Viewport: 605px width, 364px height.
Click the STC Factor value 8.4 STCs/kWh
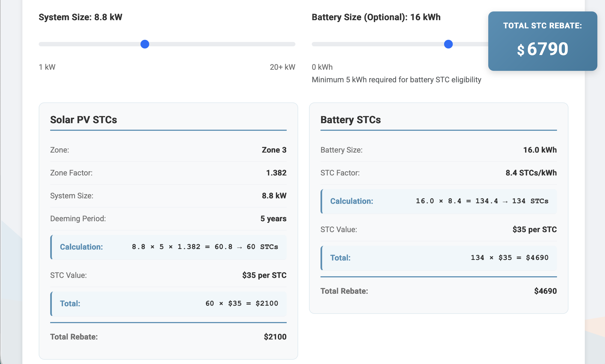pyautogui.click(x=531, y=173)
